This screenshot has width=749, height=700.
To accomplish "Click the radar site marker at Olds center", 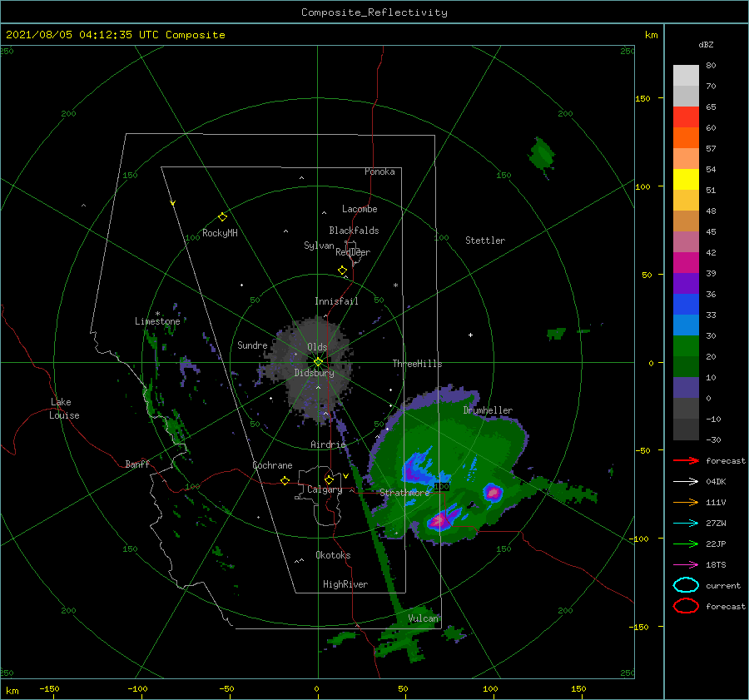I will [318, 362].
